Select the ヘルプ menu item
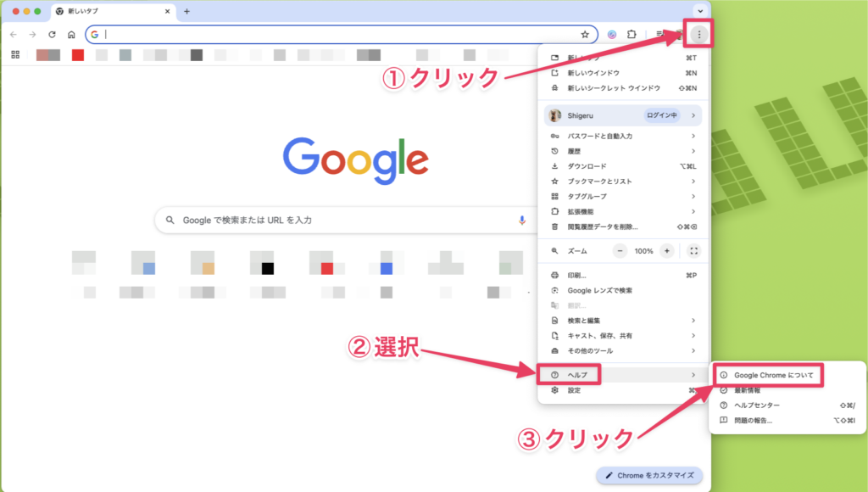This screenshot has width=868, height=492. coord(623,375)
